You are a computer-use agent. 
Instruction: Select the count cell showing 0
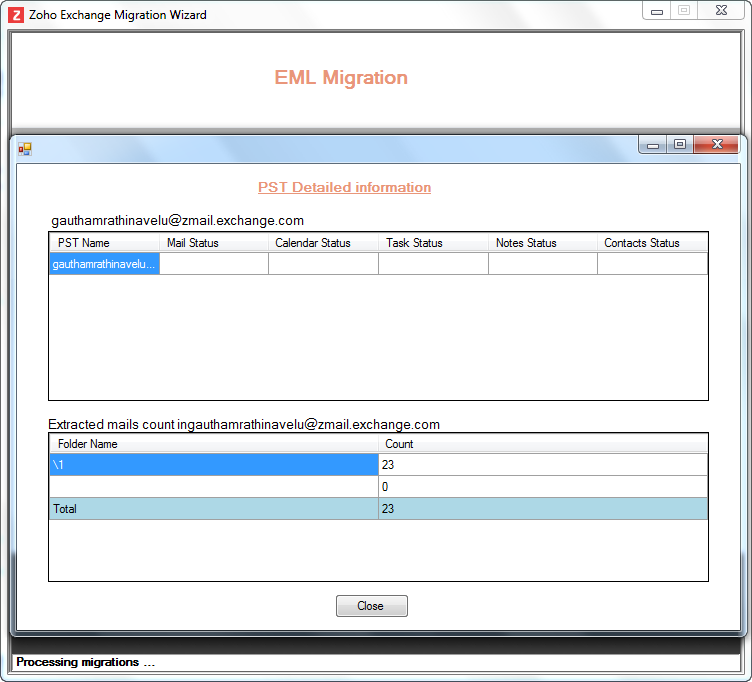[543, 487]
